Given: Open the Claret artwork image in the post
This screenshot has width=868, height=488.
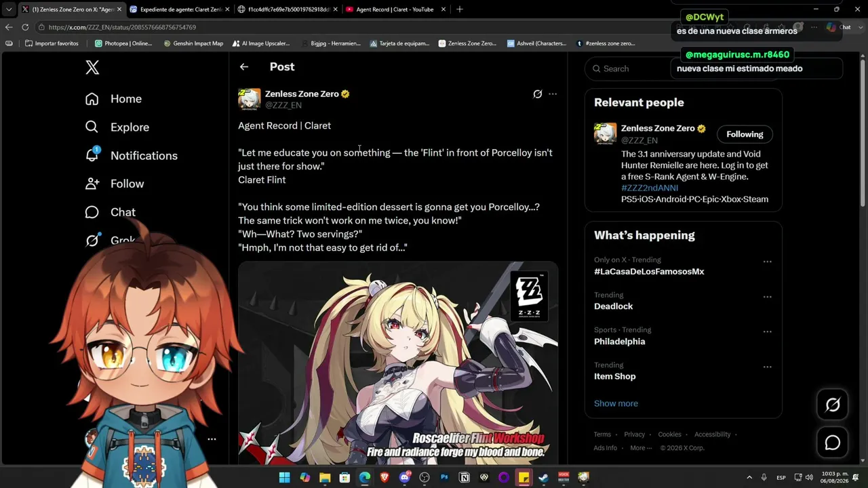Looking at the screenshot, I should pyautogui.click(x=398, y=363).
